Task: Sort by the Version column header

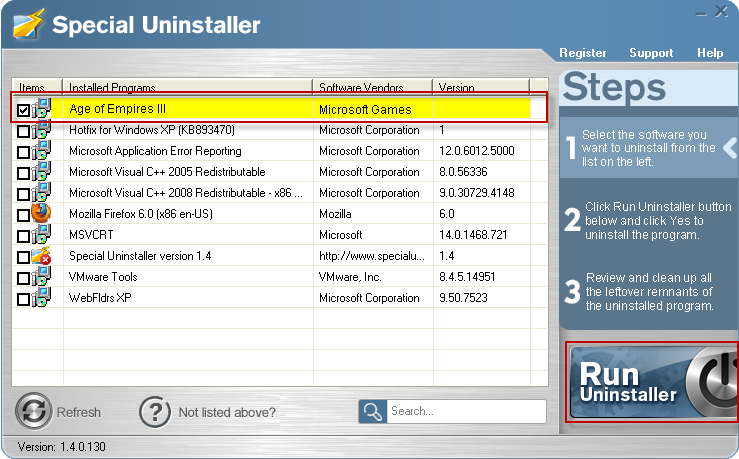Action: (x=481, y=87)
